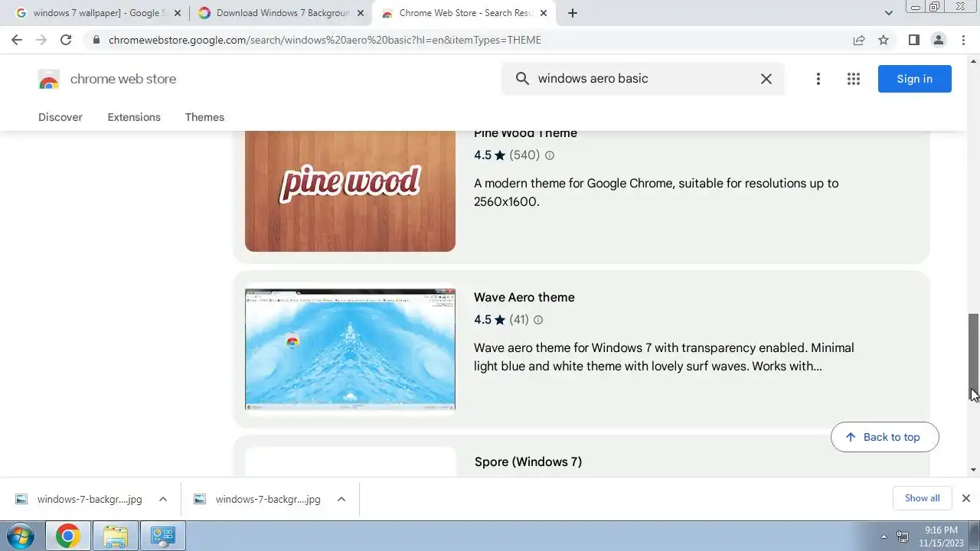Click the Pine Wood theme description text
Viewport: 980px width, 551px height.
pos(656,192)
